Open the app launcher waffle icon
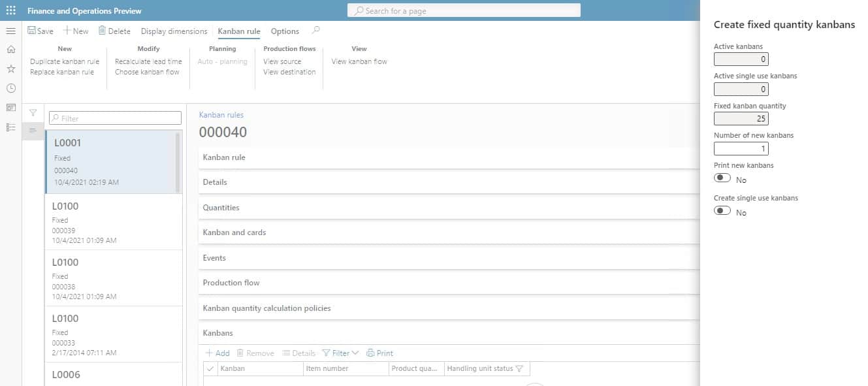868x386 pixels. 10,10
